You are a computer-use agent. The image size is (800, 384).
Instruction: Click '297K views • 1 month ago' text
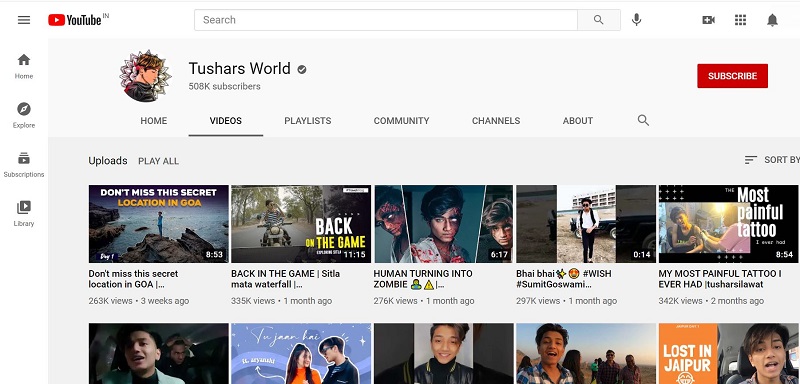[x=566, y=301]
